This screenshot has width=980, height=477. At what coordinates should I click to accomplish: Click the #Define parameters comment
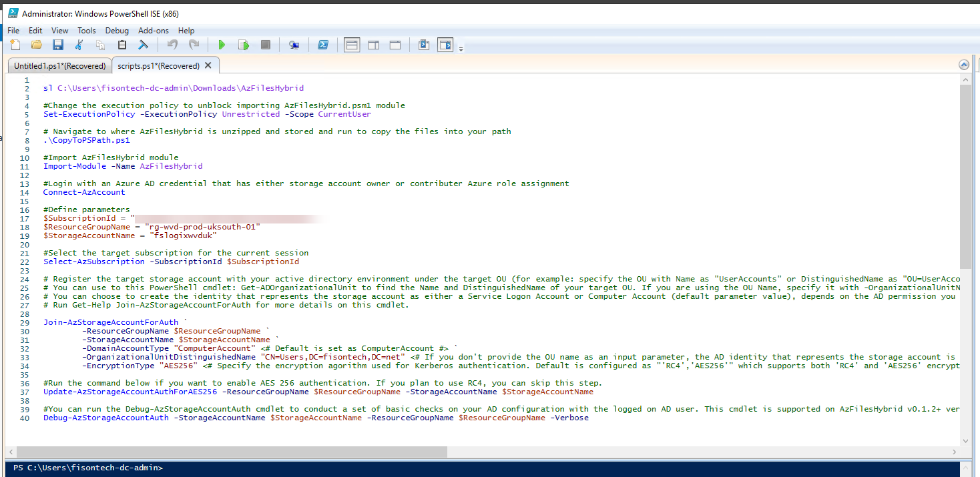click(87, 209)
